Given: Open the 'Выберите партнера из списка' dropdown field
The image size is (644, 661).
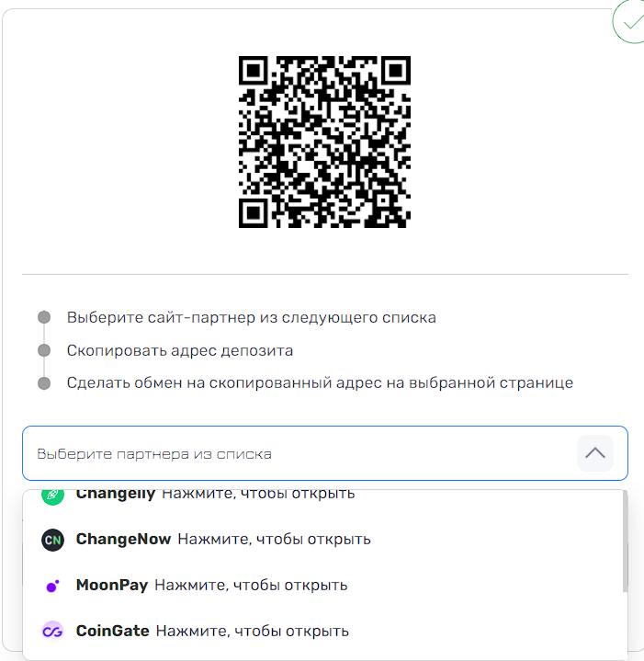Looking at the screenshot, I should (324, 453).
